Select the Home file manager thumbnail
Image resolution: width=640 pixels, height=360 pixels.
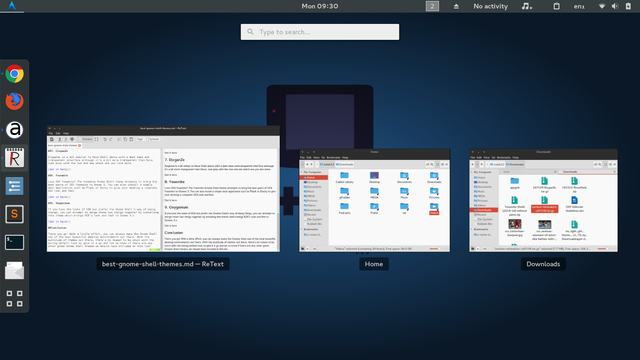pyautogui.click(x=374, y=200)
